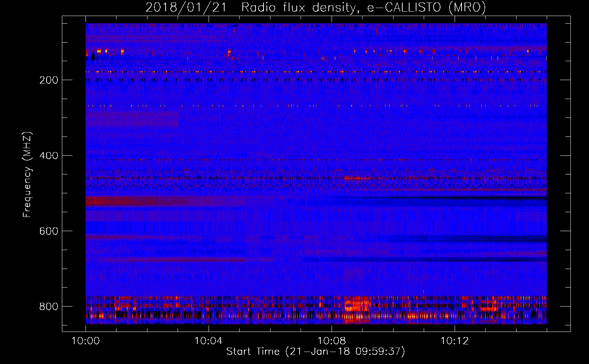Click the "Start Time (21-Jan-18 09:59:37)" label
This screenshot has width=589, height=364.
click(316, 352)
